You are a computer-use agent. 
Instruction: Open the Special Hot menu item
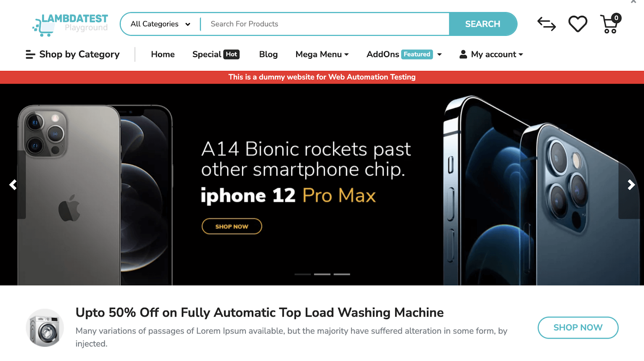tap(216, 54)
